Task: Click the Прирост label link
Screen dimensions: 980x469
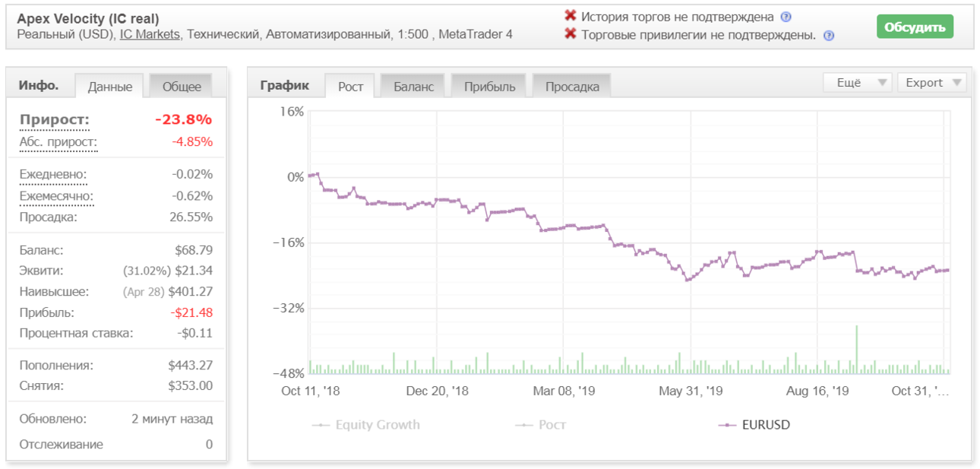Action: coord(55,120)
